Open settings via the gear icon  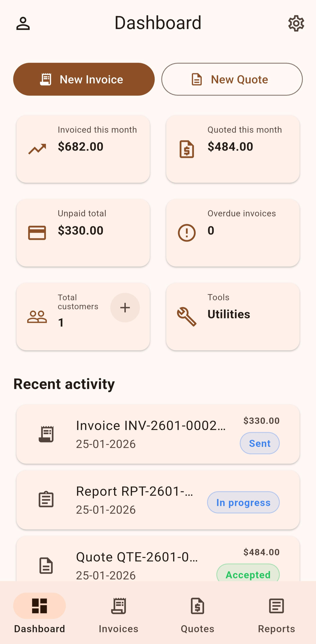296,23
